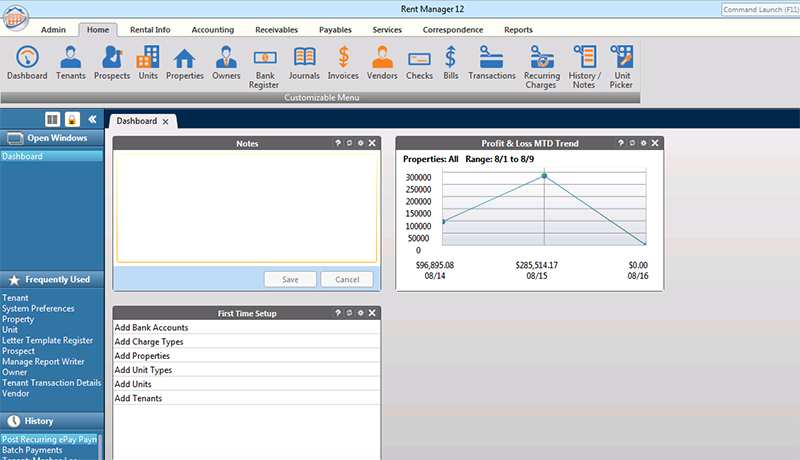Click the sidebar layout columns icon
Image resolution: width=800 pixels, height=460 pixels.
[x=52, y=120]
